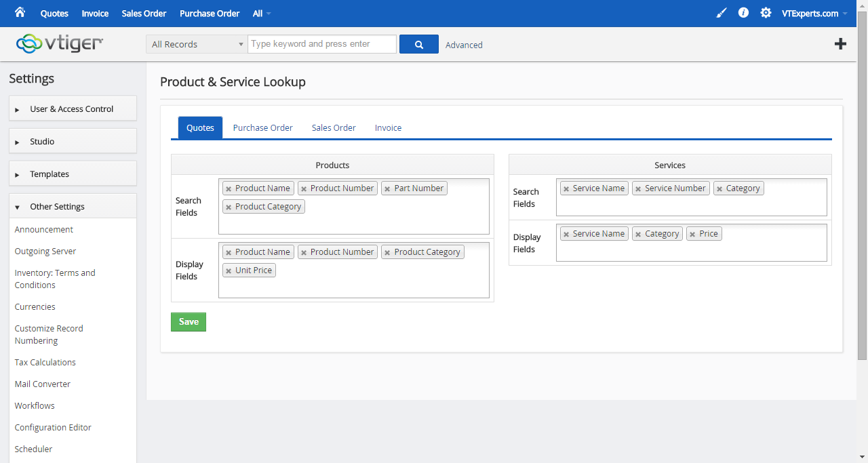The height and width of the screenshot is (463, 868).
Task: Open the settings gear icon
Action: pyautogui.click(x=766, y=13)
